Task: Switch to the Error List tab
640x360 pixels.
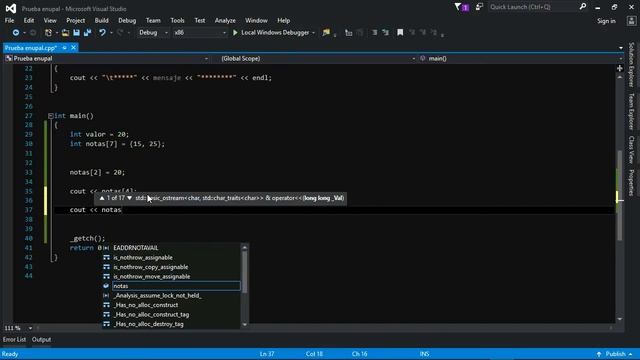Action: (x=14, y=340)
